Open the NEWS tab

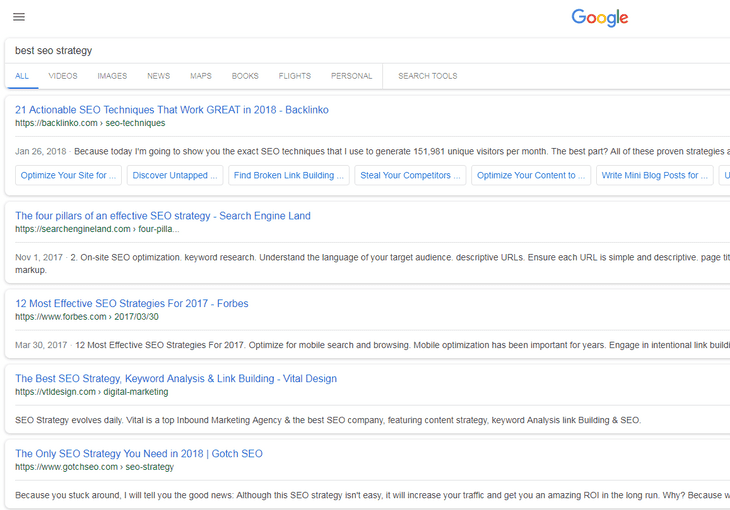159,76
